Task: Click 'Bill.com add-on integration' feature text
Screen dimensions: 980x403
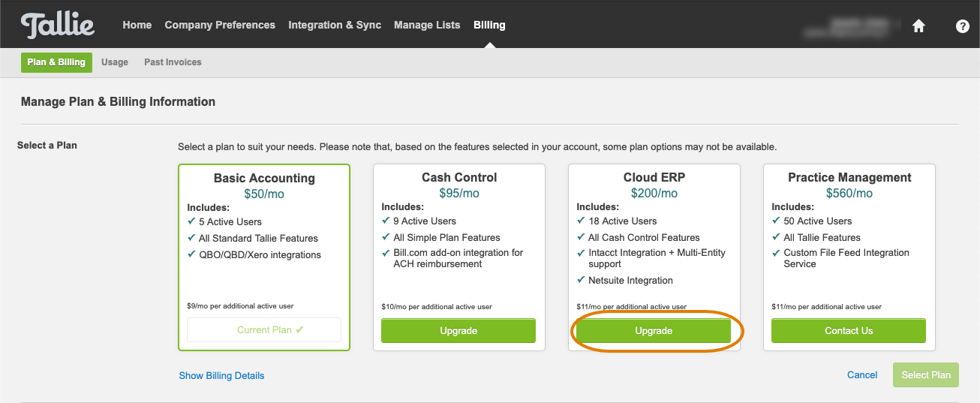Action: click(x=458, y=258)
